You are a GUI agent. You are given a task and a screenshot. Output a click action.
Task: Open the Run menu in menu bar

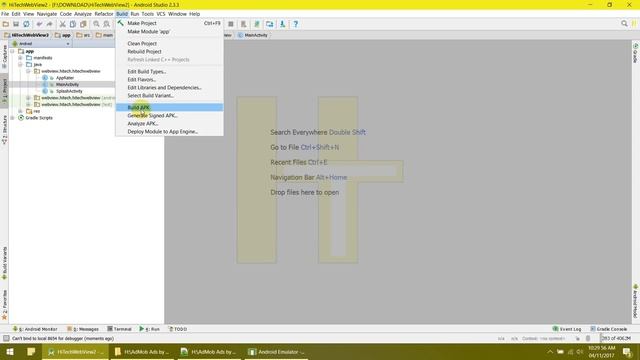point(135,14)
